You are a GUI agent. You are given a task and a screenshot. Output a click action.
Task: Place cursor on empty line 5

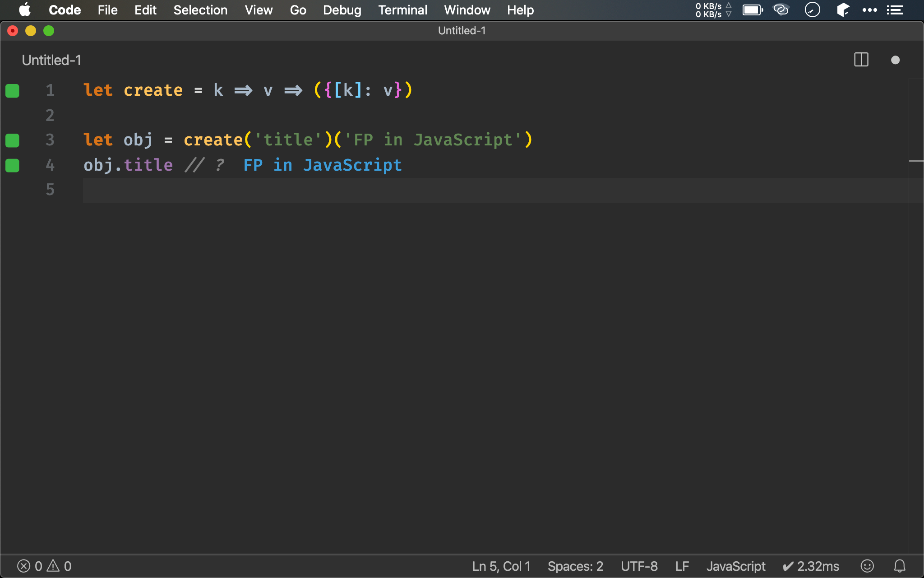(x=271, y=190)
